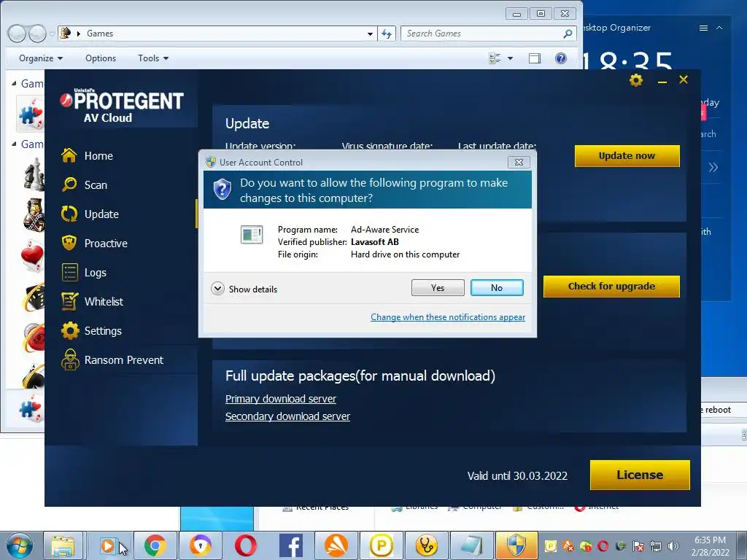Collapse Desktop Organizer with the up chevron
The height and width of the screenshot is (560, 747).
[x=719, y=28]
